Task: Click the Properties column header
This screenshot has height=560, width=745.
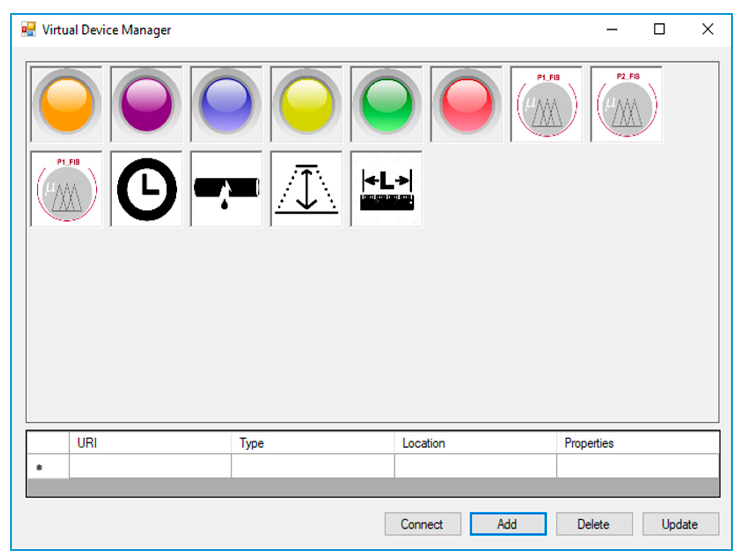Action: pyautogui.click(x=637, y=443)
